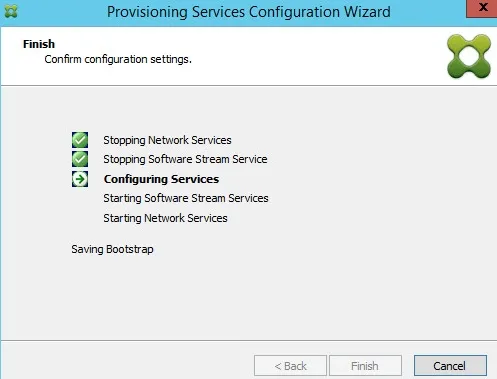This screenshot has width=497, height=379.
Task: Click the green arrow beside Configuring Services
Action: pyautogui.click(x=80, y=179)
